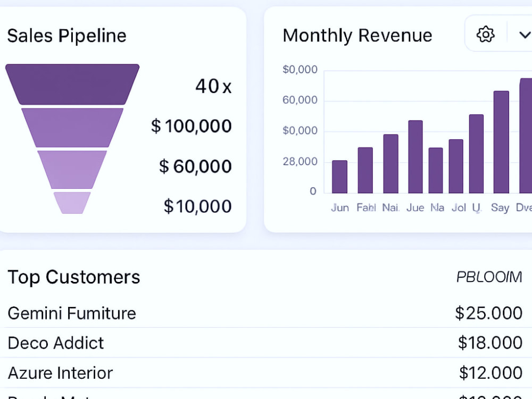Click the Nai revenue bar
The image size is (532, 399).
391,164
